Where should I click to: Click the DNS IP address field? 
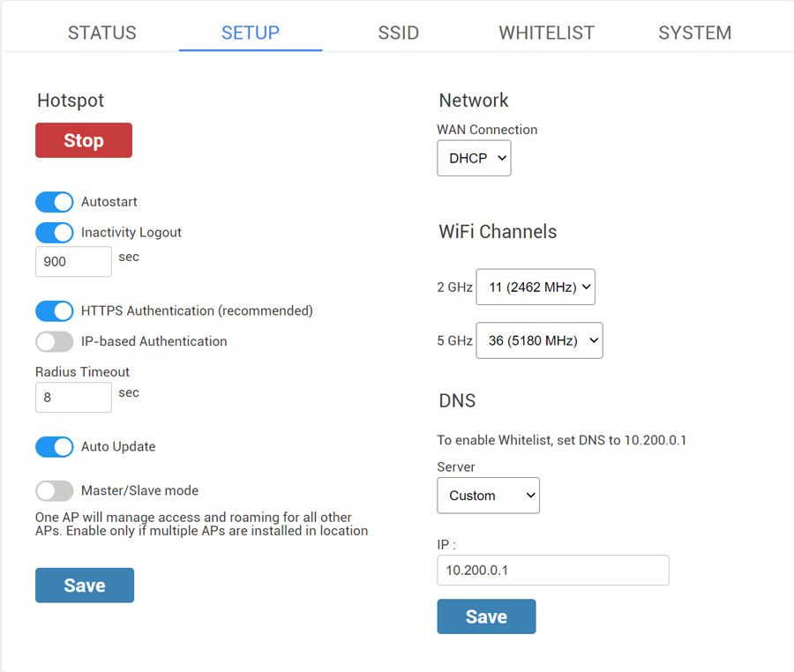[552, 571]
